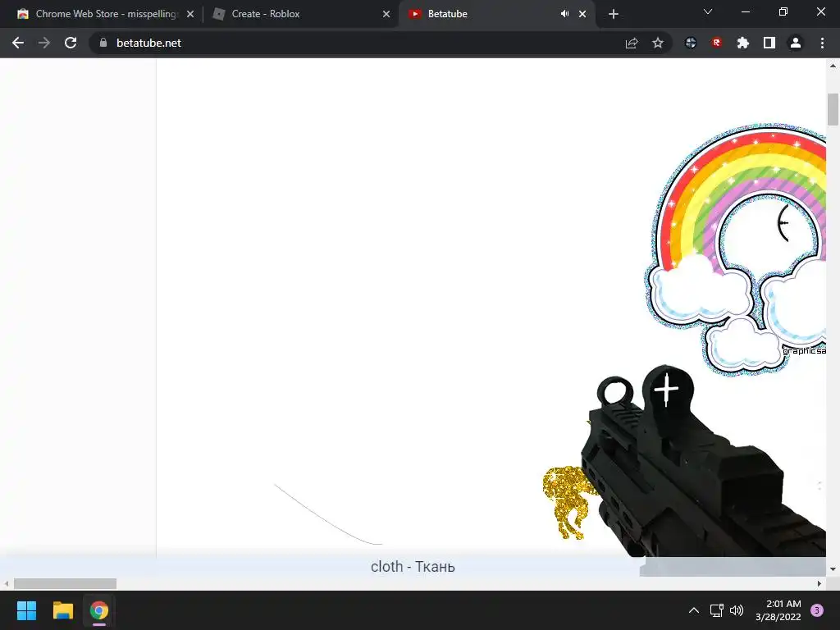The width and height of the screenshot is (840, 630).
Task: Click the 'cloth - Ткань' text
Action: [x=413, y=567]
